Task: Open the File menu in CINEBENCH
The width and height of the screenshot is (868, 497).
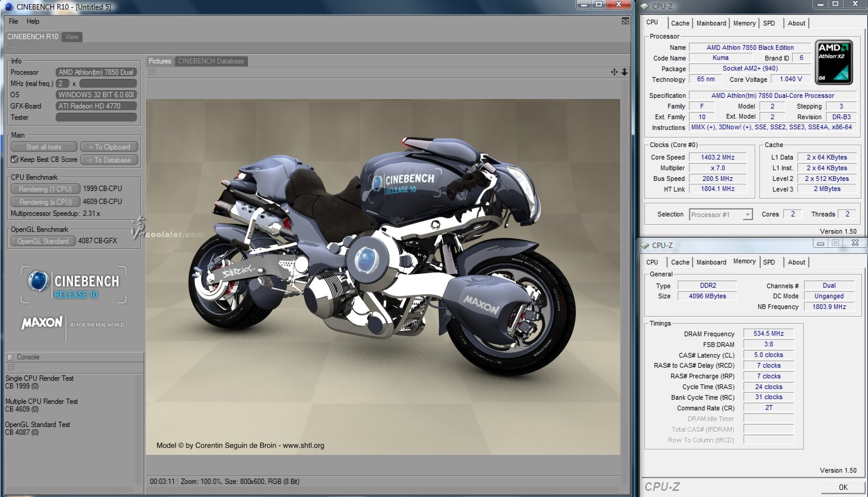Action: [x=13, y=21]
